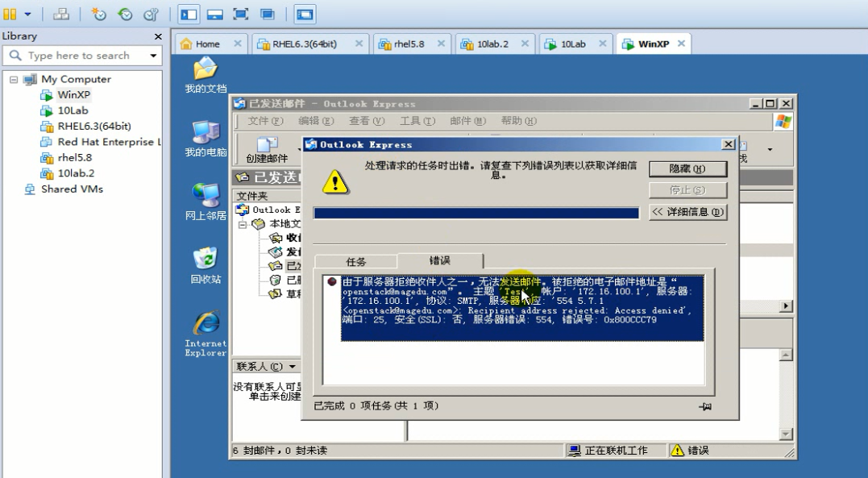Viewport: 868px width, 478px height.
Task: Select the drafts folder icon in tree
Action: (x=275, y=293)
